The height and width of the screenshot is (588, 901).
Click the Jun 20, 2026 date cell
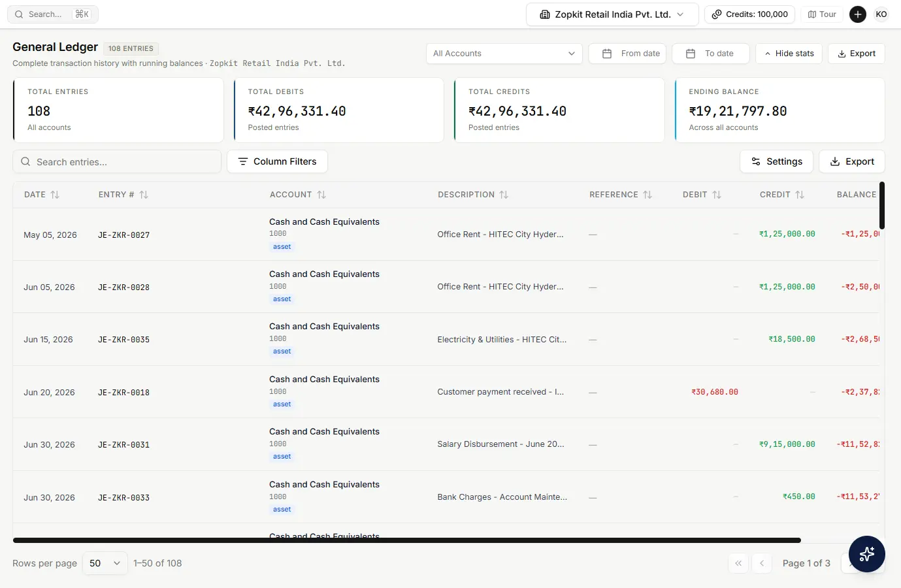[x=49, y=393]
